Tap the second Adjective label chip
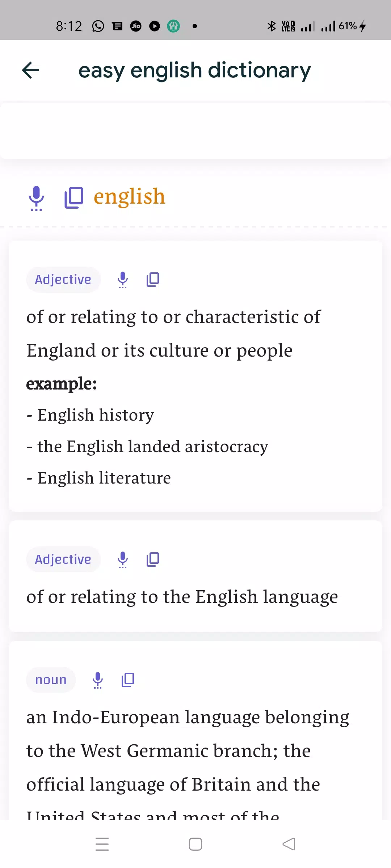Screen dimensions: 391x868 click(63, 559)
